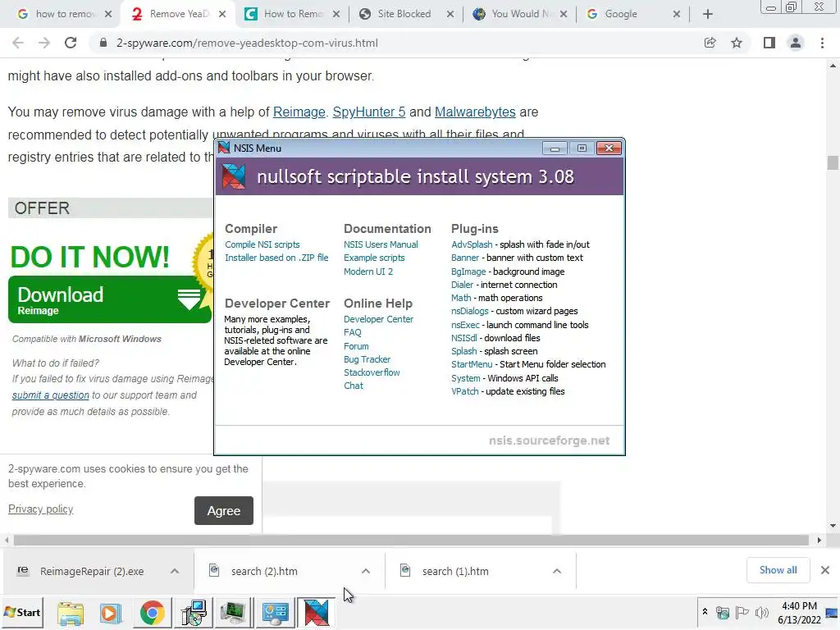Screen dimensions: 840x630
Task: Click the green monitor taskbar icon
Action: point(234,613)
